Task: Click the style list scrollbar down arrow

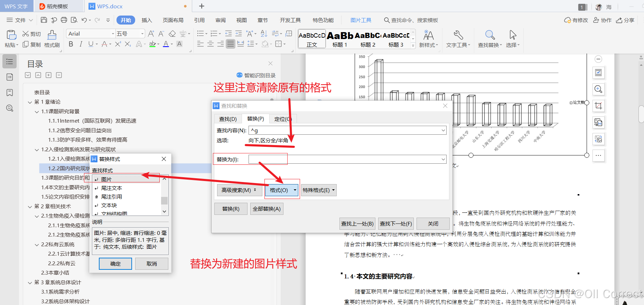Action: 165,211
